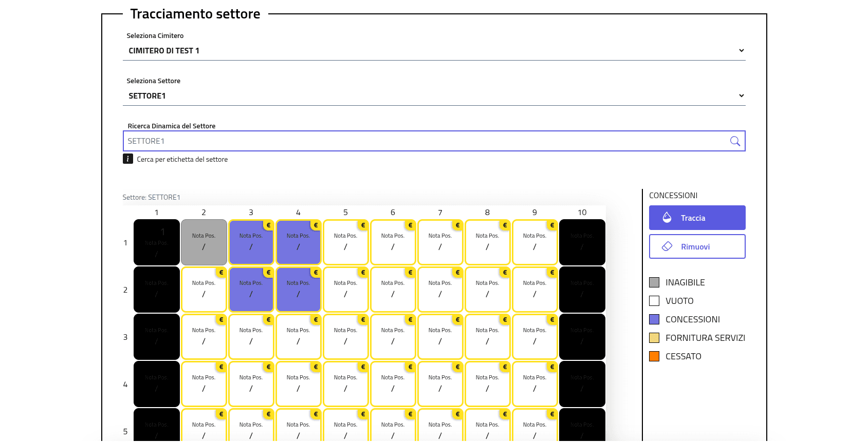This screenshot has height=442, width=868.
Task: Click euro badge on cell row 3 column 7
Action: pyautogui.click(x=457, y=319)
